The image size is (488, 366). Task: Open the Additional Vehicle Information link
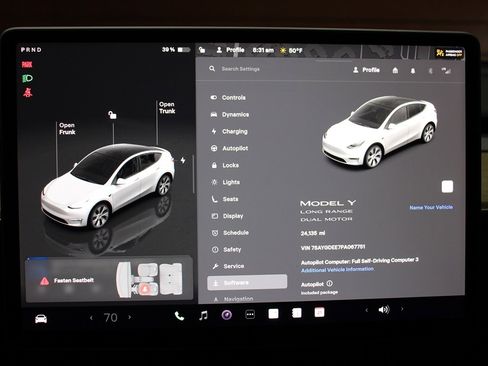337,269
